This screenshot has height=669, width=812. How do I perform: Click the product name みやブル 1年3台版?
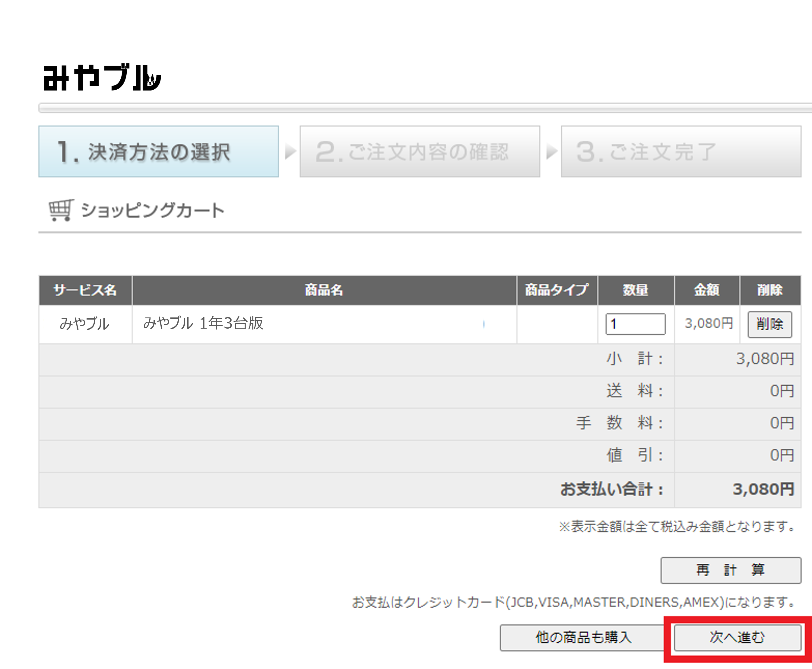coord(203,323)
